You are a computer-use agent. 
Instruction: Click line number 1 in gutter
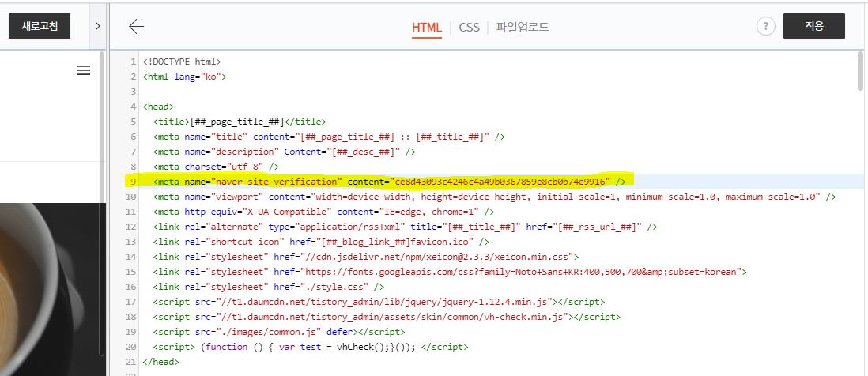click(x=133, y=62)
